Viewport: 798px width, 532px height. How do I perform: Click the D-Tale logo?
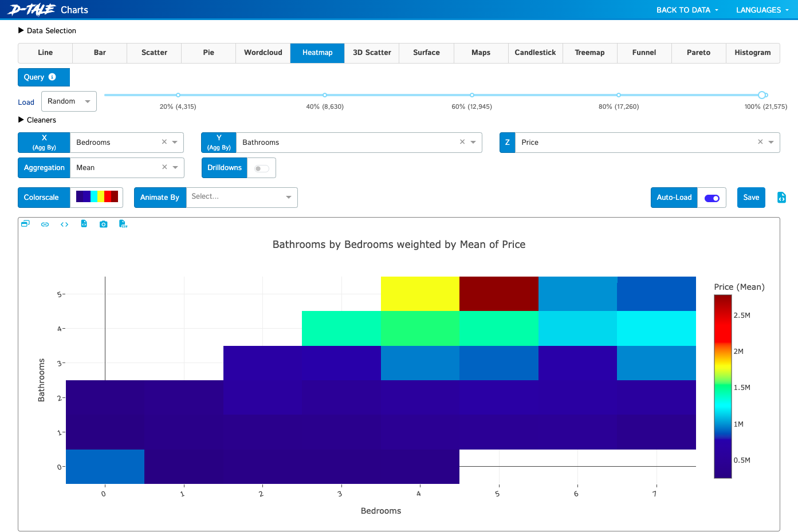pos(32,10)
